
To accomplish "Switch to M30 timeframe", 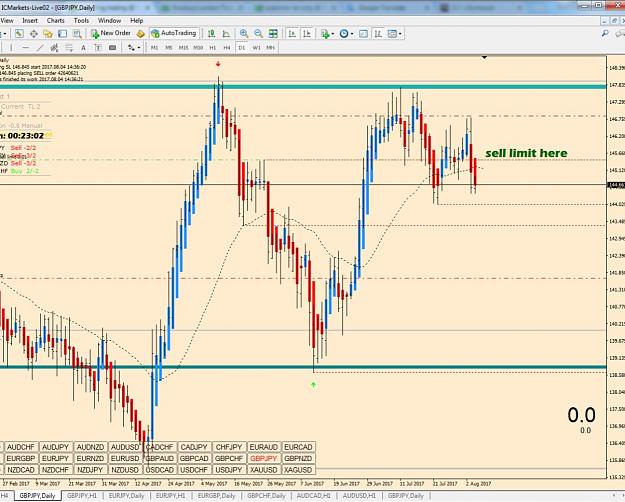I will 198,48.
